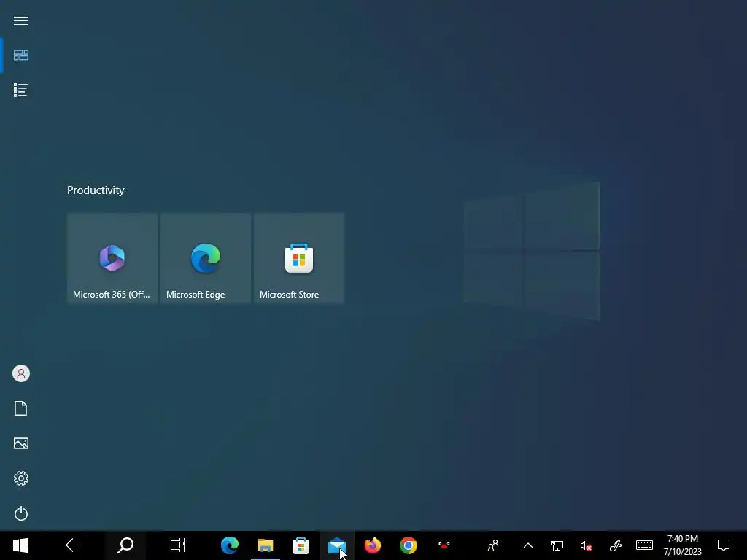This screenshot has height=560, width=747.
Task: Open taskbar Search magnifier
Action: coord(125,545)
